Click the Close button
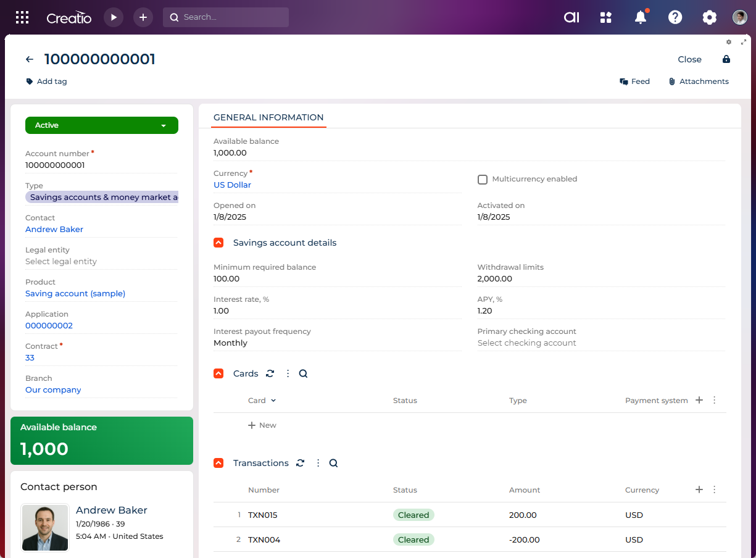Viewport: 756px width, 558px height. point(689,59)
